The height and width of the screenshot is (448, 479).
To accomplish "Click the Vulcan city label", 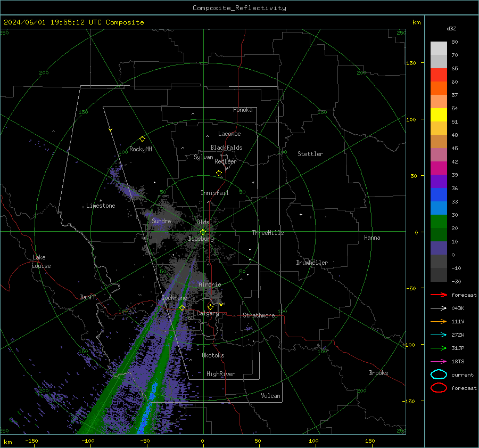I will [x=270, y=396].
